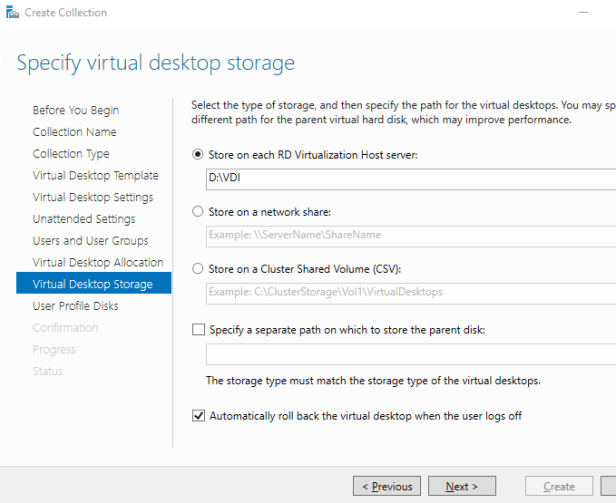Image resolution: width=616 pixels, height=503 pixels.
Task: Click the parent disk path text field
Action: click(410, 354)
